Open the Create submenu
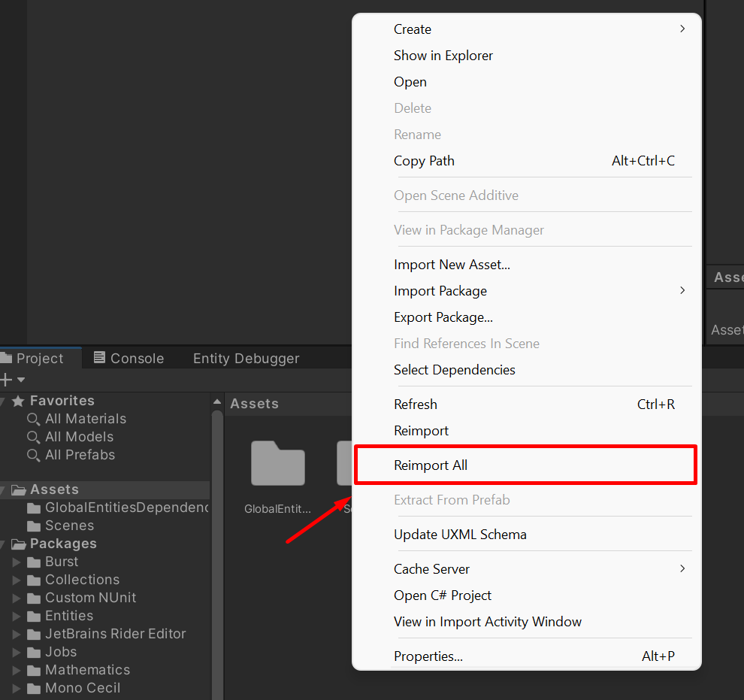The width and height of the screenshot is (744, 700). coord(527,29)
